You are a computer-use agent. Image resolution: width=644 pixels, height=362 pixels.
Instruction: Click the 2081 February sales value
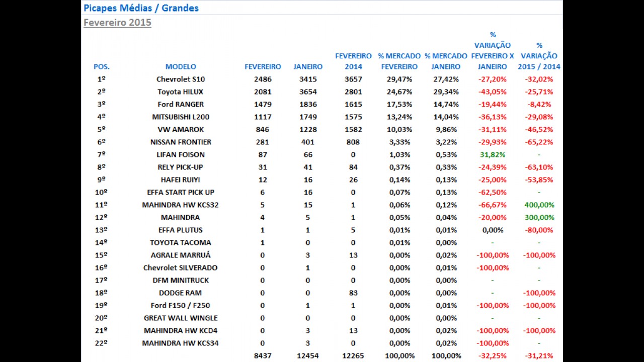(x=263, y=92)
